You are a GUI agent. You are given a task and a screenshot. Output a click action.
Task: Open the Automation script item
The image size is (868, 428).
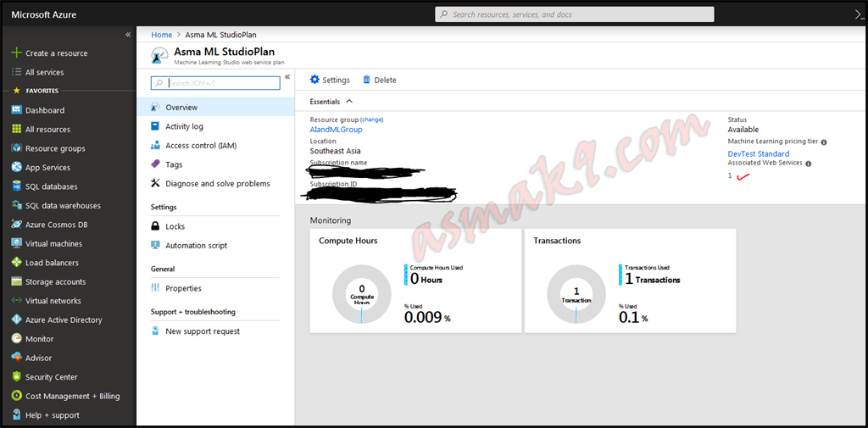[x=215, y=245]
